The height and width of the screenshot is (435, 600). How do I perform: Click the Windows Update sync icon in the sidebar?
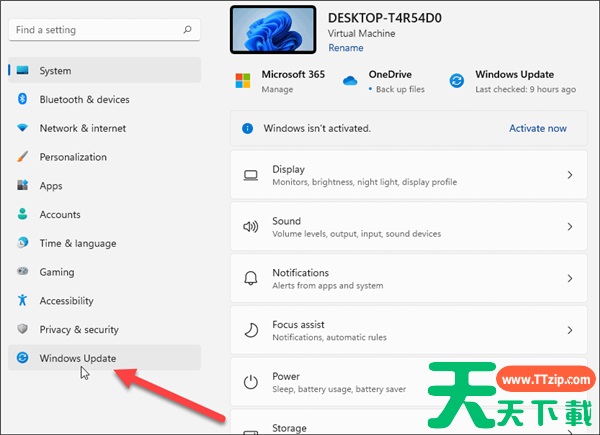23,357
